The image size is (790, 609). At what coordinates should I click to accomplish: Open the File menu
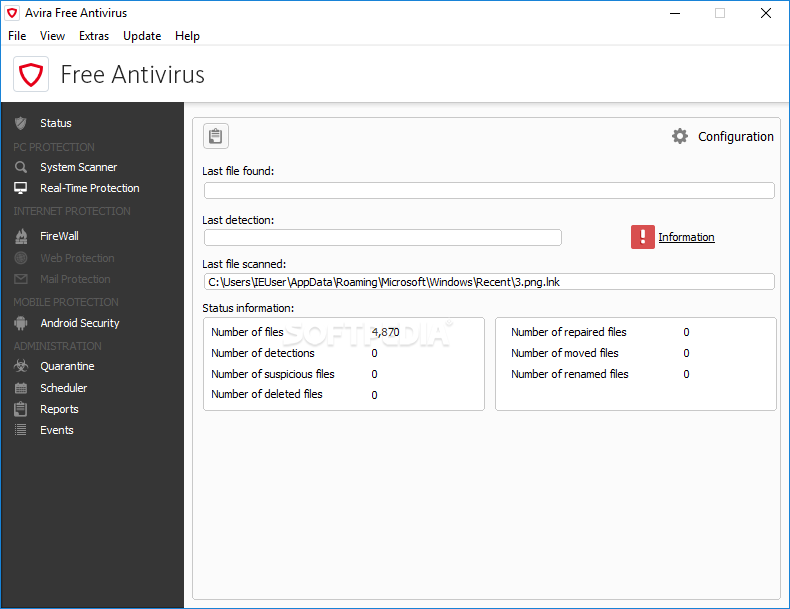click(x=17, y=36)
